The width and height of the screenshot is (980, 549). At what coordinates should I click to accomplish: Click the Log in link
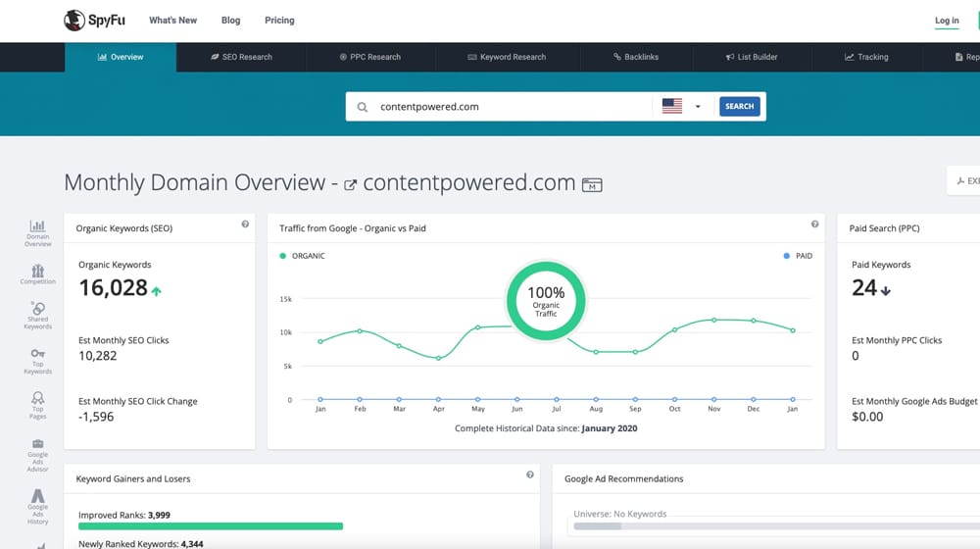click(x=947, y=21)
